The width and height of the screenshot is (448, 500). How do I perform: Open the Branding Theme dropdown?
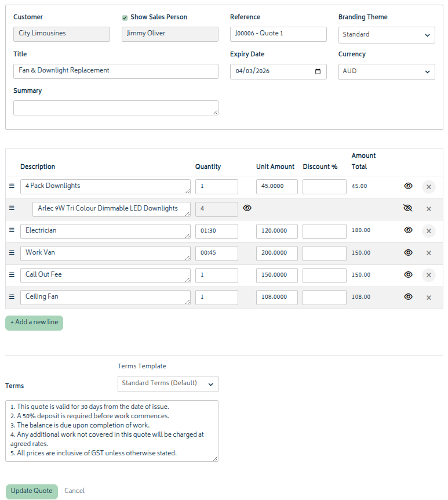coord(387,35)
